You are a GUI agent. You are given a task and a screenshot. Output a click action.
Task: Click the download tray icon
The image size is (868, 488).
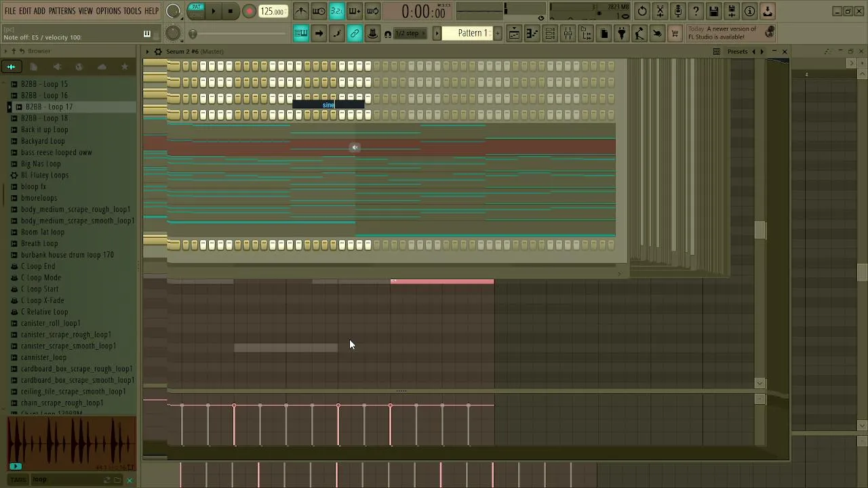coord(768,11)
